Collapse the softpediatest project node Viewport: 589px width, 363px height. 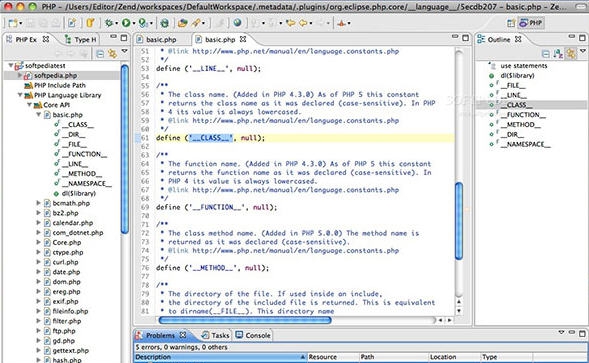(11, 65)
